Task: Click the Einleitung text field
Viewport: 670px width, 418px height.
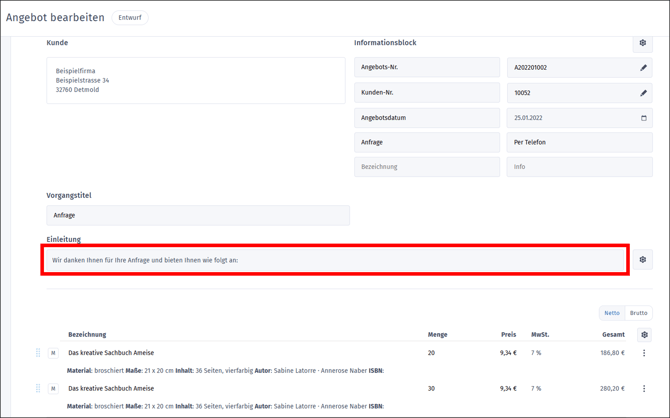Action: click(x=335, y=260)
